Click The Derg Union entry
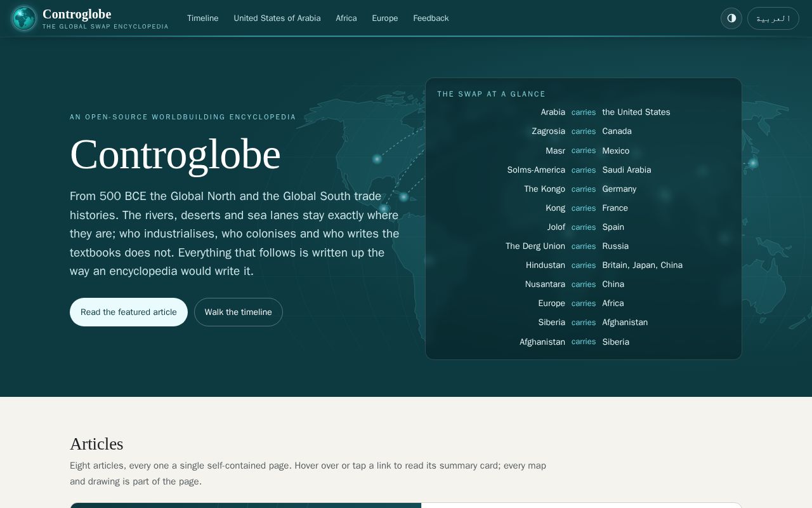 [x=535, y=246]
